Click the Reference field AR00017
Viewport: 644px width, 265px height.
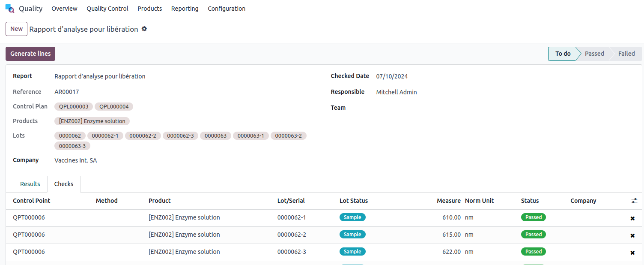click(67, 92)
